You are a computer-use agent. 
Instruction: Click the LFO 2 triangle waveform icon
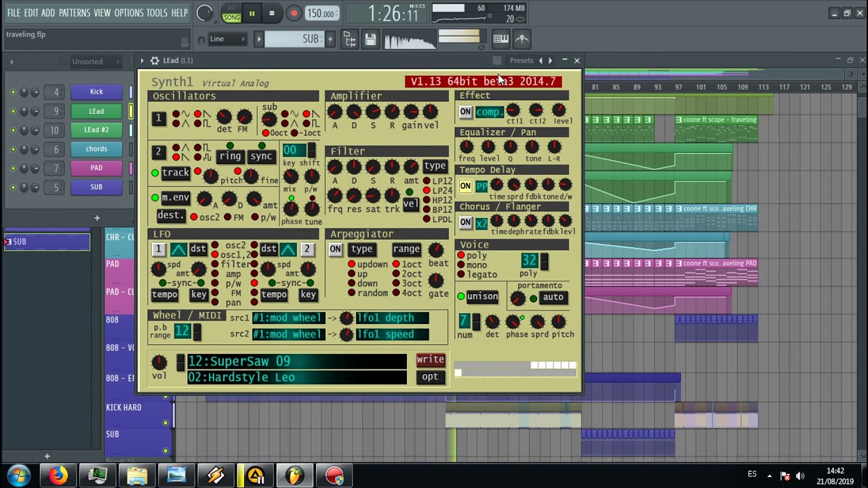(288, 249)
